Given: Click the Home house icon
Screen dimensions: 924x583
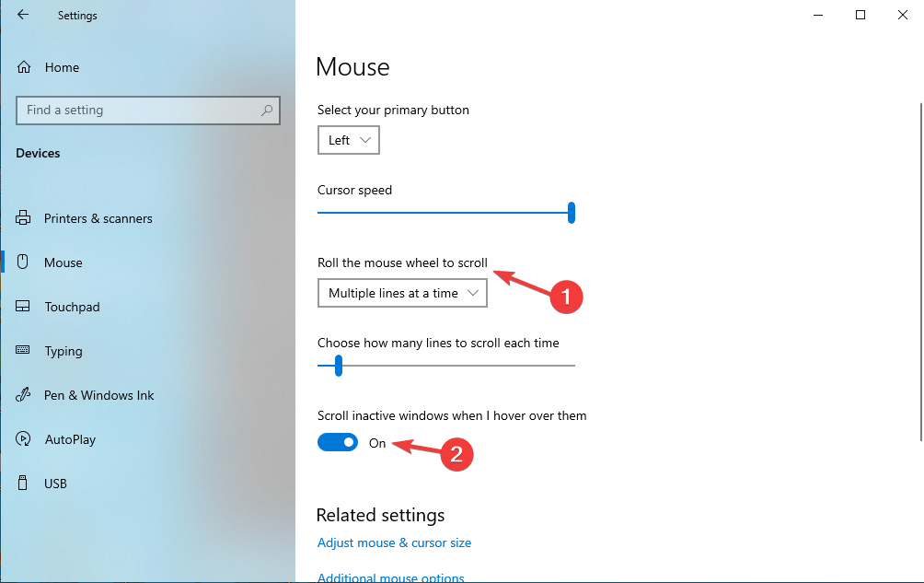Looking at the screenshot, I should point(24,67).
